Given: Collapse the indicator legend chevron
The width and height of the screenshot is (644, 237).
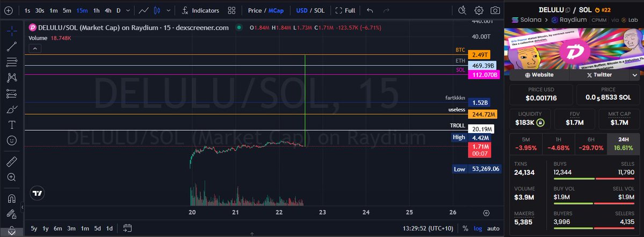Looking at the screenshot, I should pyautogui.click(x=35, y=49).
